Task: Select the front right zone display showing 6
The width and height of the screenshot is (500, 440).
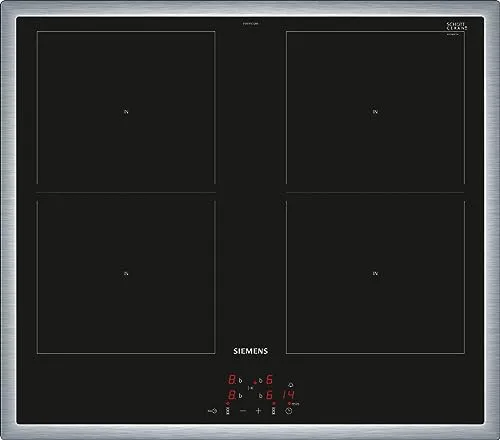Action: [269, 395]
